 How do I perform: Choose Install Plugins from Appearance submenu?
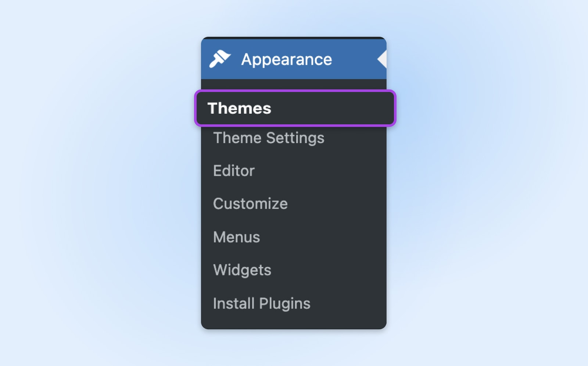pyautogui.click(x=262, y=303)
